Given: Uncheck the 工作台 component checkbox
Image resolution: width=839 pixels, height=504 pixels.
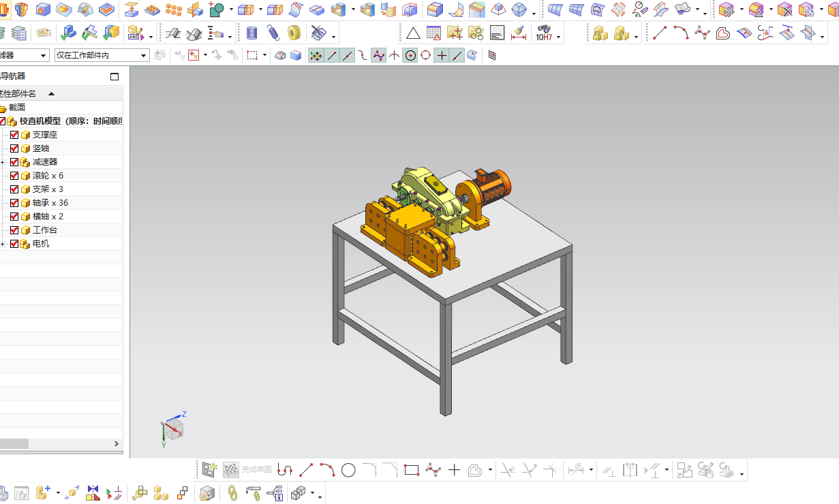Looking at the screenshot, I should pyautogui.click(x=14, y=230).
